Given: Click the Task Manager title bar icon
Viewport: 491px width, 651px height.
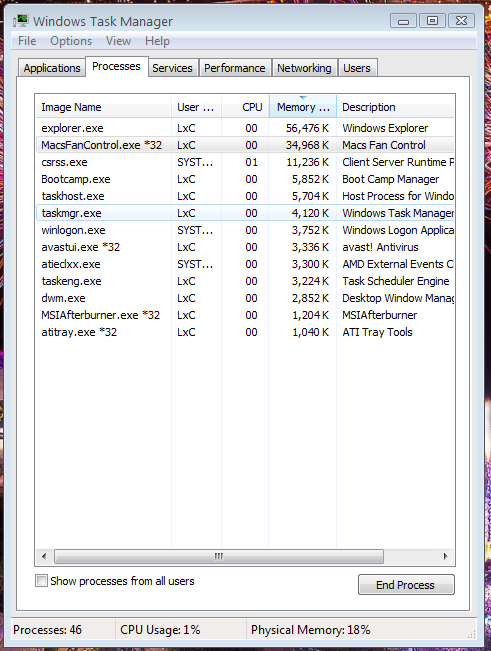Looking at the screenshot, I should tap(20, 21).
